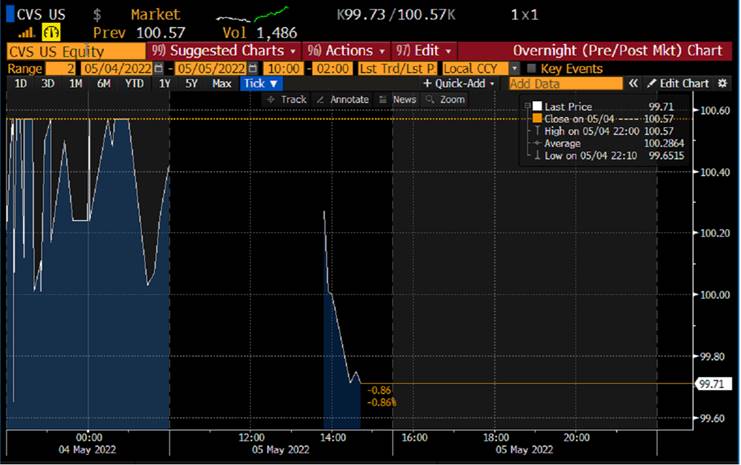
Task: Open chart settings gear icon
Action: coord(722,84)
